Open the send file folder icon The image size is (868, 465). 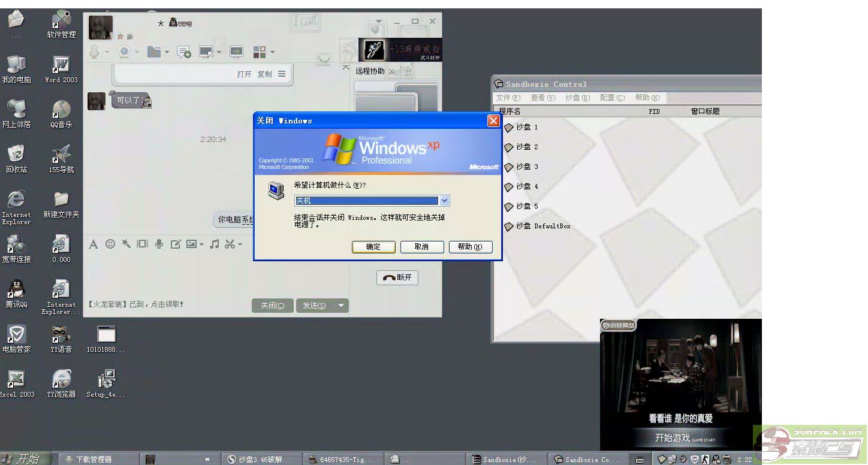click(154, 52)
